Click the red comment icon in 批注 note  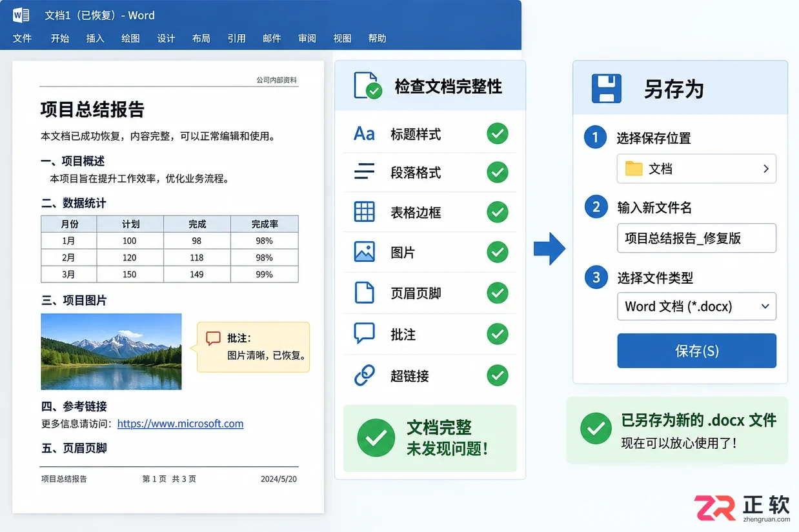[213, 338]
